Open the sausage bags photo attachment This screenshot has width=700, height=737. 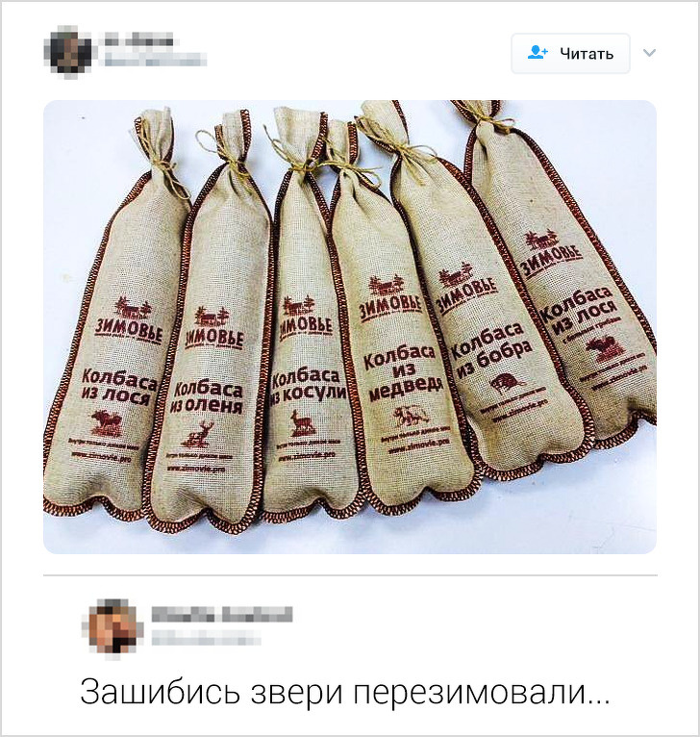(350, 327)
